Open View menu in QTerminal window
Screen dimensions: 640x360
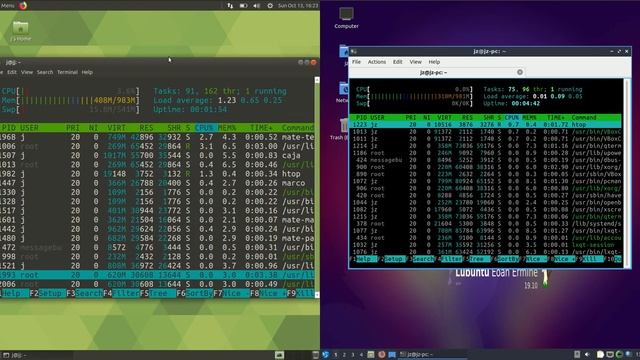416,62
